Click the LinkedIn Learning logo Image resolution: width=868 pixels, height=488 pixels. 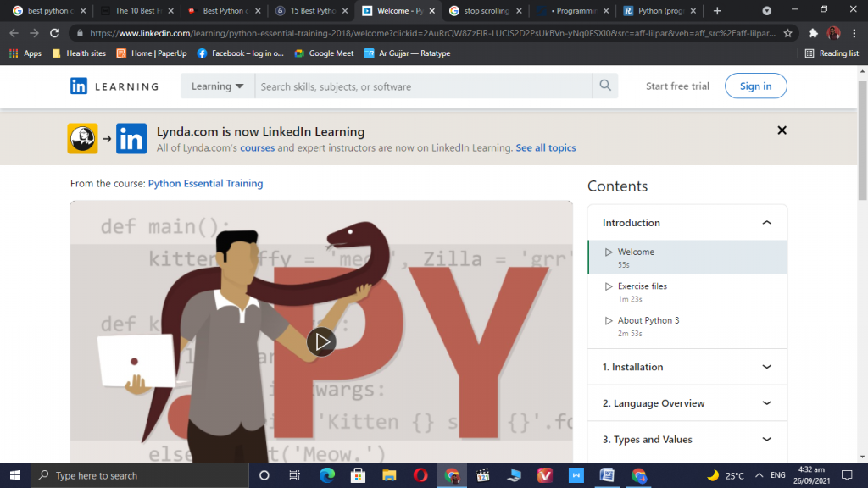pyautogui.click(x=114, y=86)
